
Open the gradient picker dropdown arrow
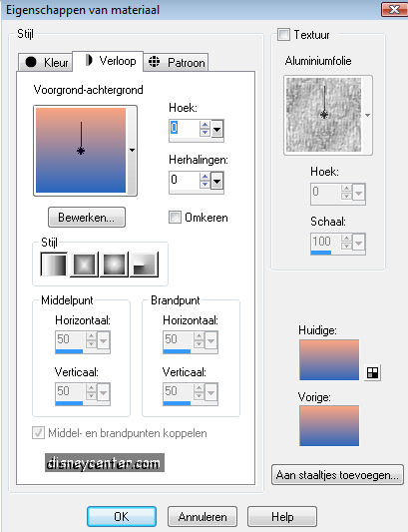click(132, 150)
